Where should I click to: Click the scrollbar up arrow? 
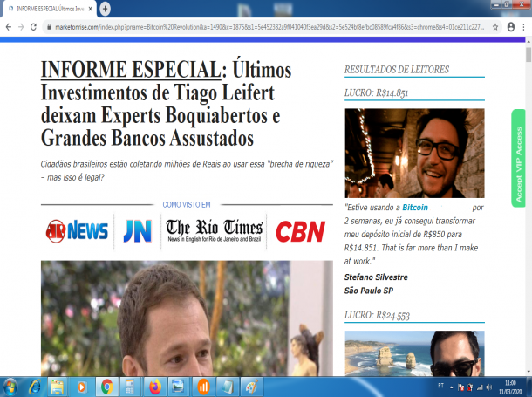click(529, 41)
